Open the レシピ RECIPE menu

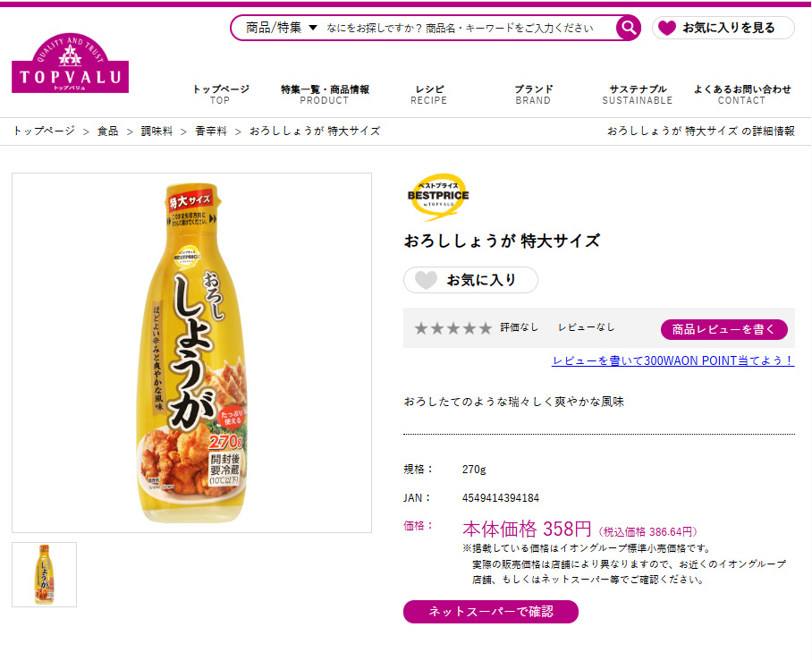(x=428, y=94)
